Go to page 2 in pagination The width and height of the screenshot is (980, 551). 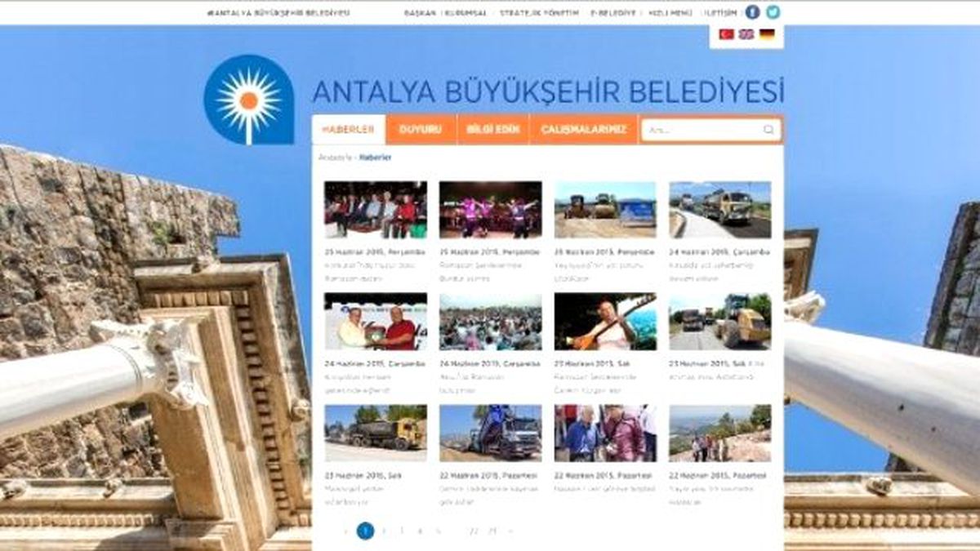[384, 531]
